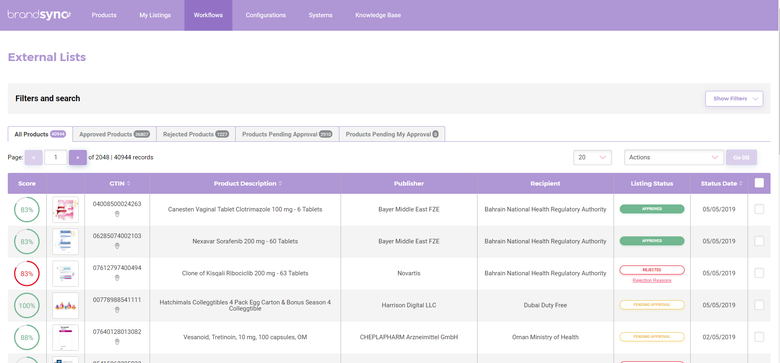The width and height of the screenshot is (780, 363).
Task: Go to next page arrow button
Action: click(78, 157)
